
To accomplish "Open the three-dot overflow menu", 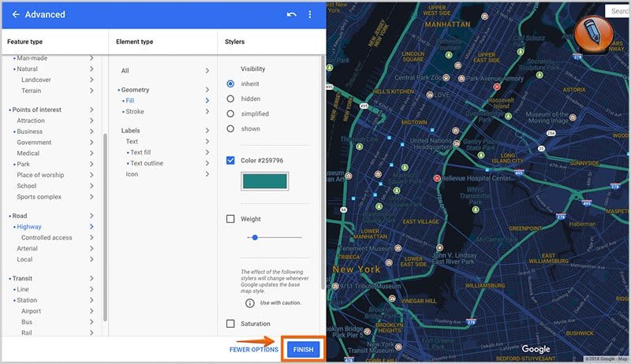I will (x=309, y=14).
